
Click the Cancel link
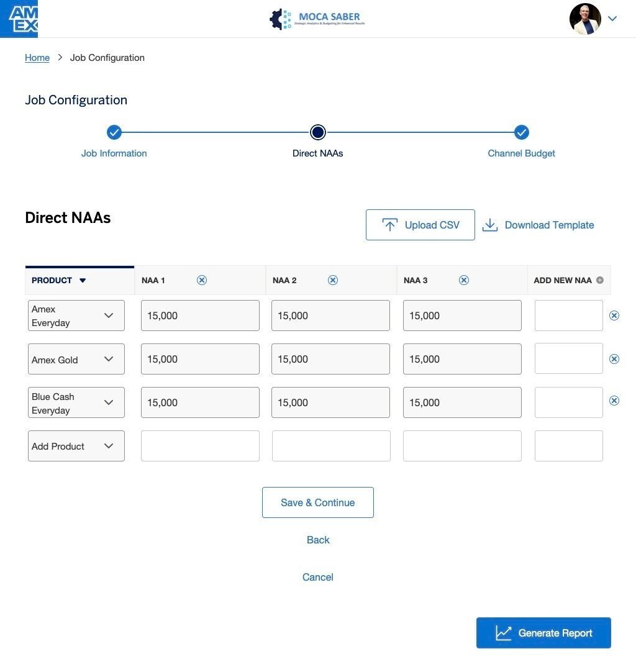coord(317,577)
